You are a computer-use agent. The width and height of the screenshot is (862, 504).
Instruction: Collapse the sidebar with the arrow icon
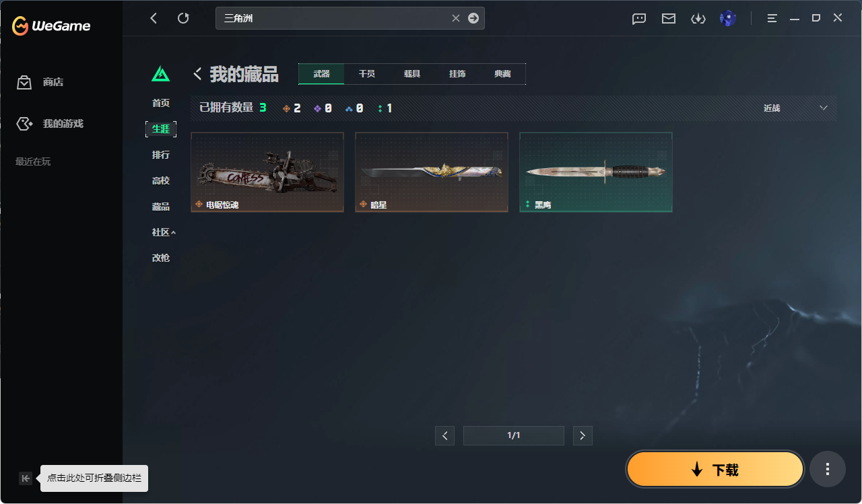(26, 478)
